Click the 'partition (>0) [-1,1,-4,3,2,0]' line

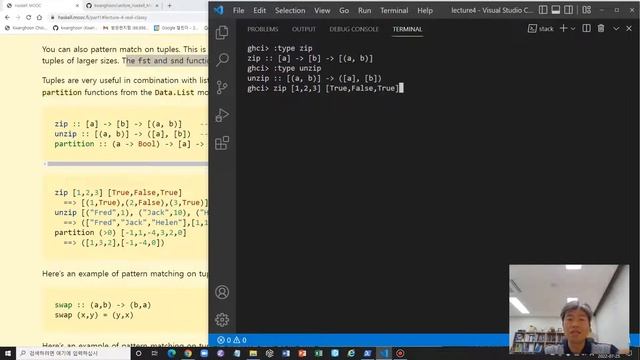pyautogui.click(x=120, y=233)
